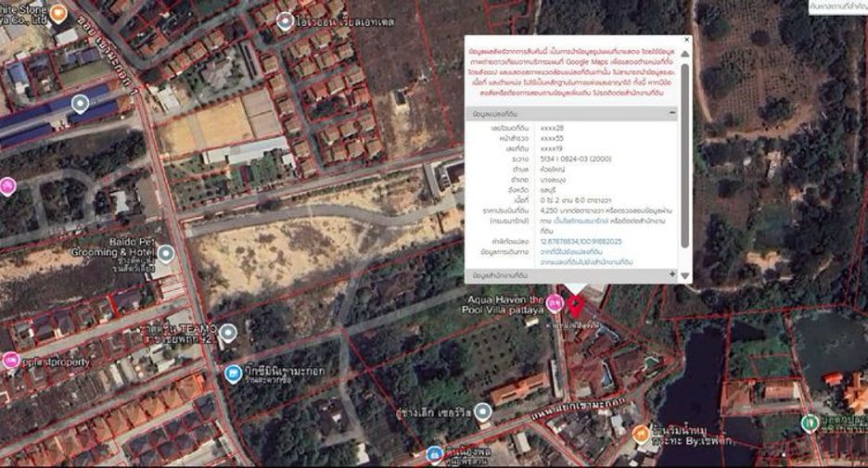Click the red disclaimer text in popup
This screenshot has height=468, width=868.
[x=571, y=72]
